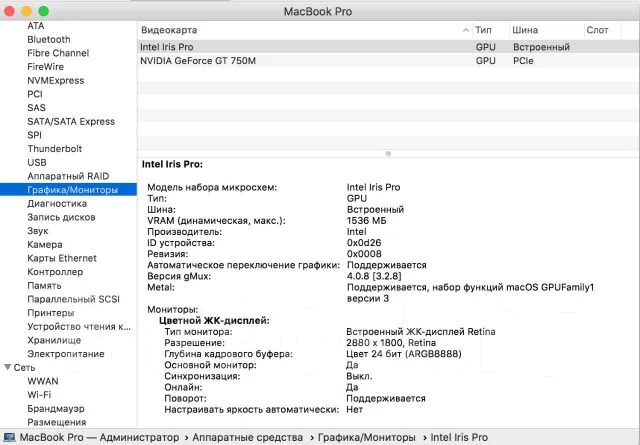
Task: Collapse the Сеть section disclosure triangle
Action: click(7, 367)
